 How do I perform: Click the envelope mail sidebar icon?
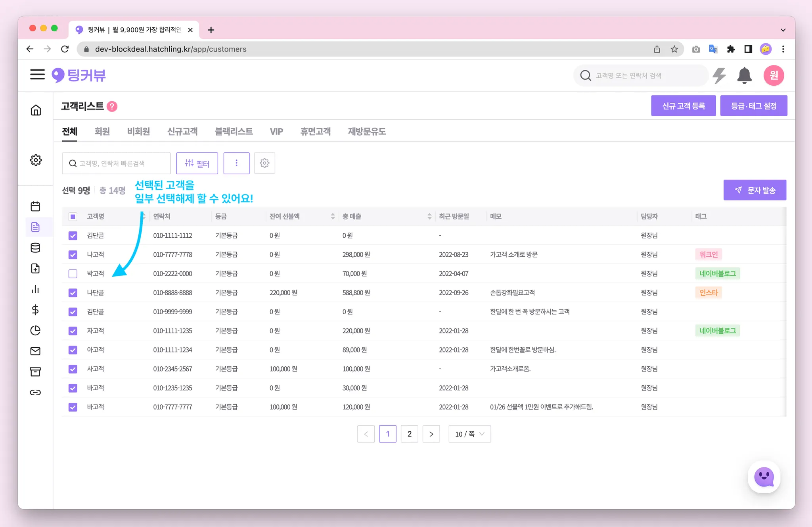[35, 351]
